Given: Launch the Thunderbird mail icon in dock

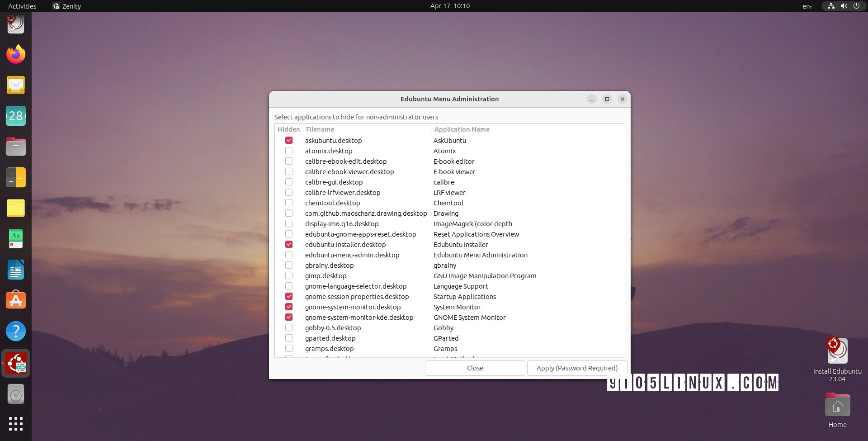Looking at the screenshot, I should tap(16, 85).
